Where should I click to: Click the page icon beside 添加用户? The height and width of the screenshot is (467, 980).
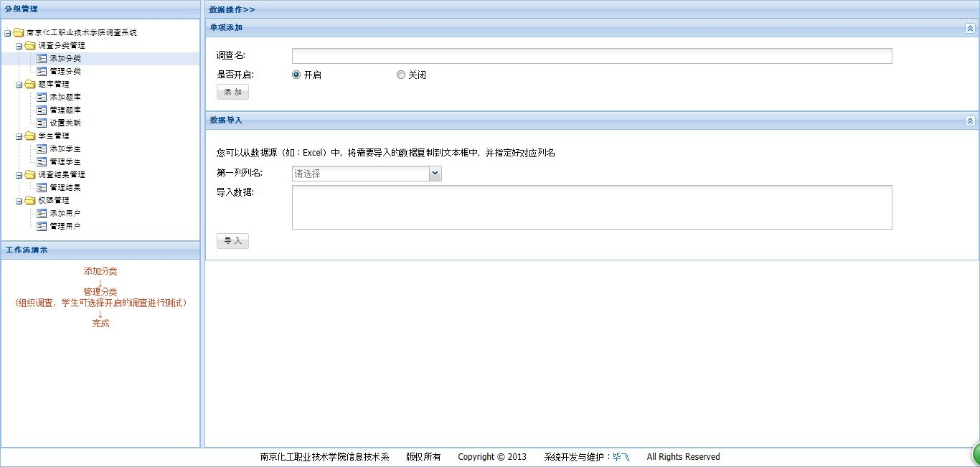coord(42,213)
